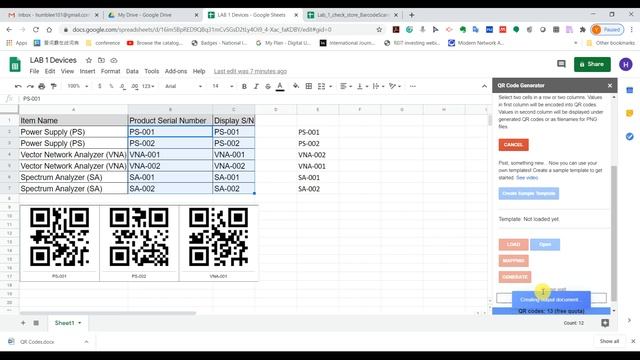This screenshot has height=360, width=640.
Task: Star the LAB 1 Devices document
Action: pos(89,60)
